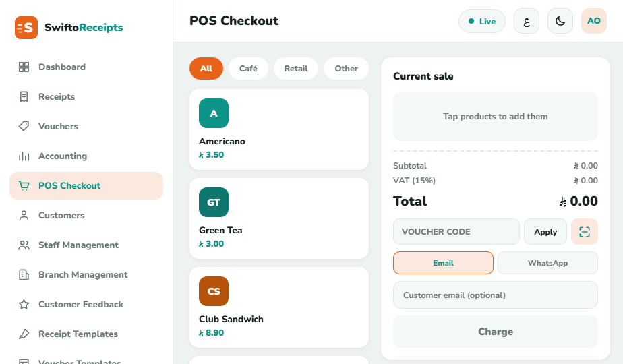Click the Customers person icon
This screenshot has height=364, width=623.
24,216
